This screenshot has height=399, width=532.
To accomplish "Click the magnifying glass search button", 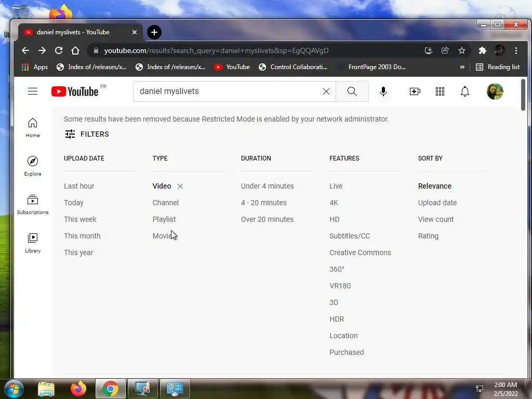I will [x=352, y=91].
